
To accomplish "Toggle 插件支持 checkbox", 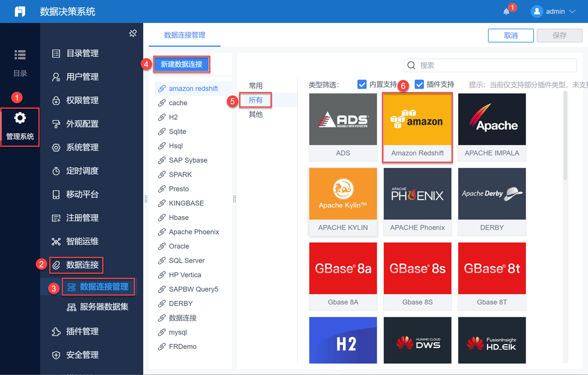I will (419, 84).
